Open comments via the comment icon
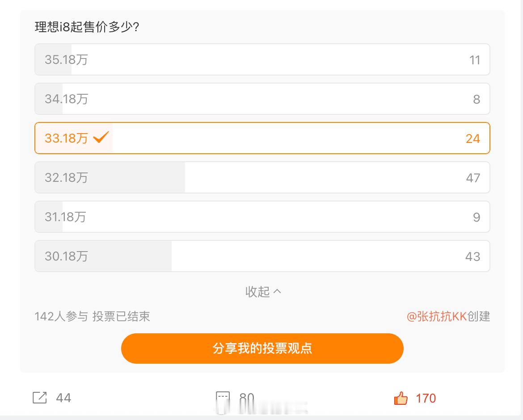The image size is (523, 420). [223, 399]
